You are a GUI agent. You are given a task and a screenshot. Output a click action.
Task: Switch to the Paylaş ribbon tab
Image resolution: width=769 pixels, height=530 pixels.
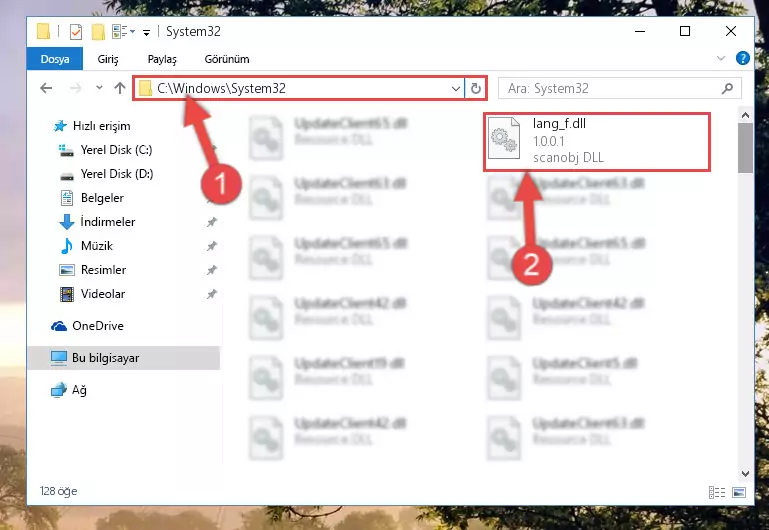[x=162, y=59]
